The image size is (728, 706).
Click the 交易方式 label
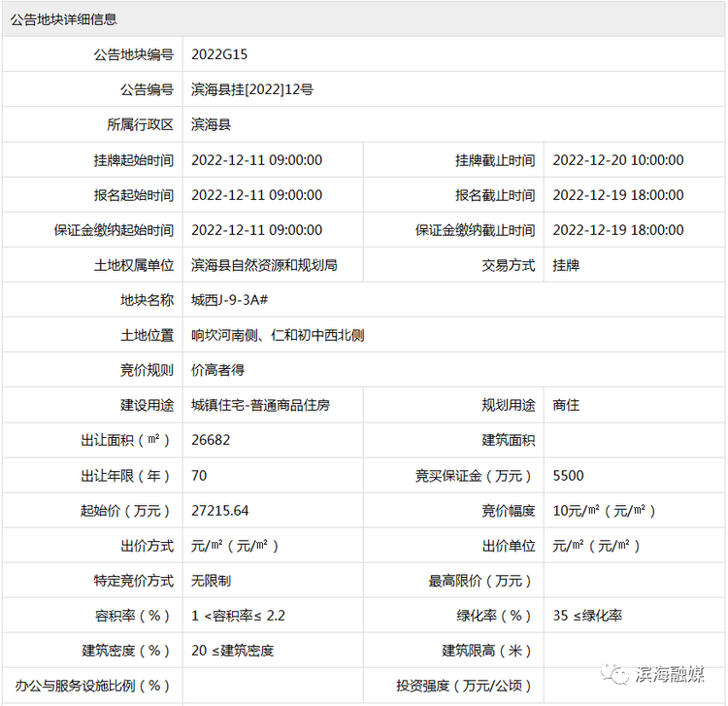point(509,265)
